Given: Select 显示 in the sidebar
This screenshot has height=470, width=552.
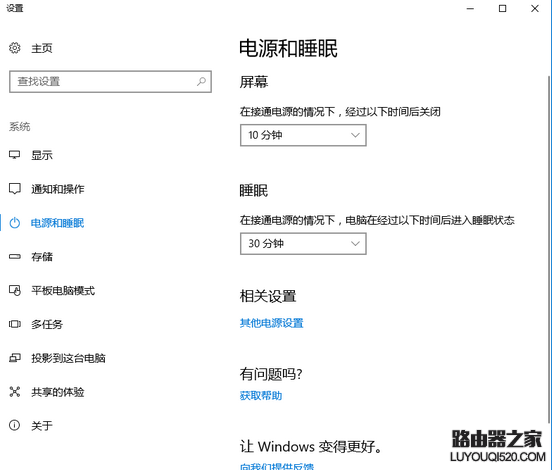Looking at the screenshot, I should click(42, 155).
